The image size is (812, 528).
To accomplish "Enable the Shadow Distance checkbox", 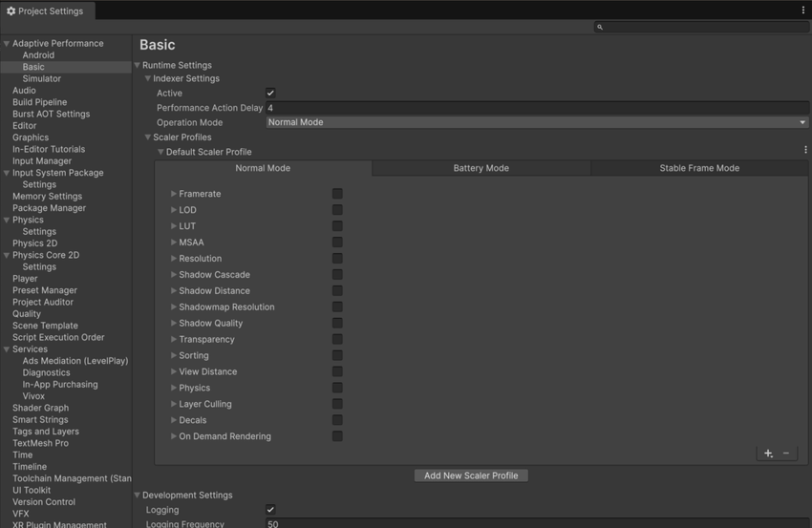I will coord(337,291).
